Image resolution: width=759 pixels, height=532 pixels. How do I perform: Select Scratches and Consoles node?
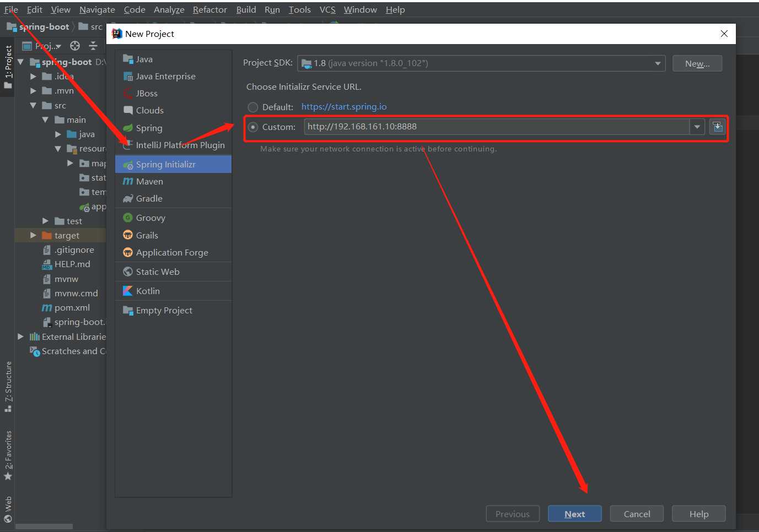67,351
